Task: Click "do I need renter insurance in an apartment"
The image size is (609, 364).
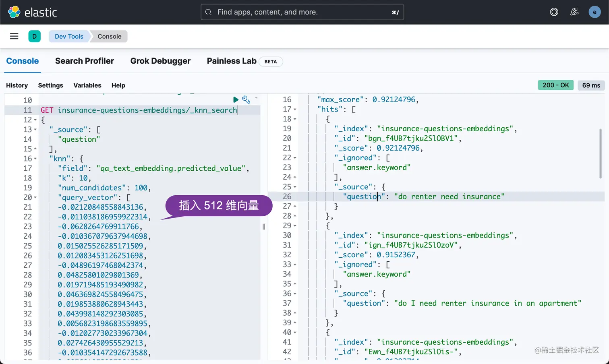Action: [488, 303]
